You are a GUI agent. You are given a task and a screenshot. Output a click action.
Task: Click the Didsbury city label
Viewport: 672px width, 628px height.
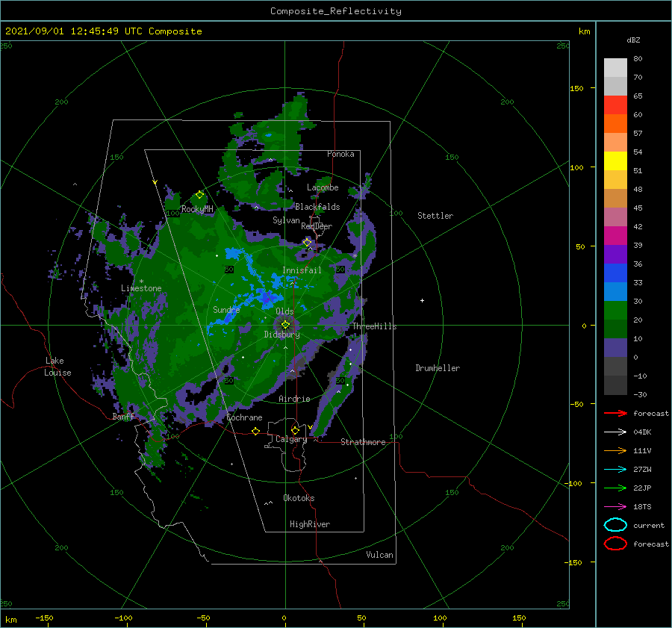coord(282,335)
